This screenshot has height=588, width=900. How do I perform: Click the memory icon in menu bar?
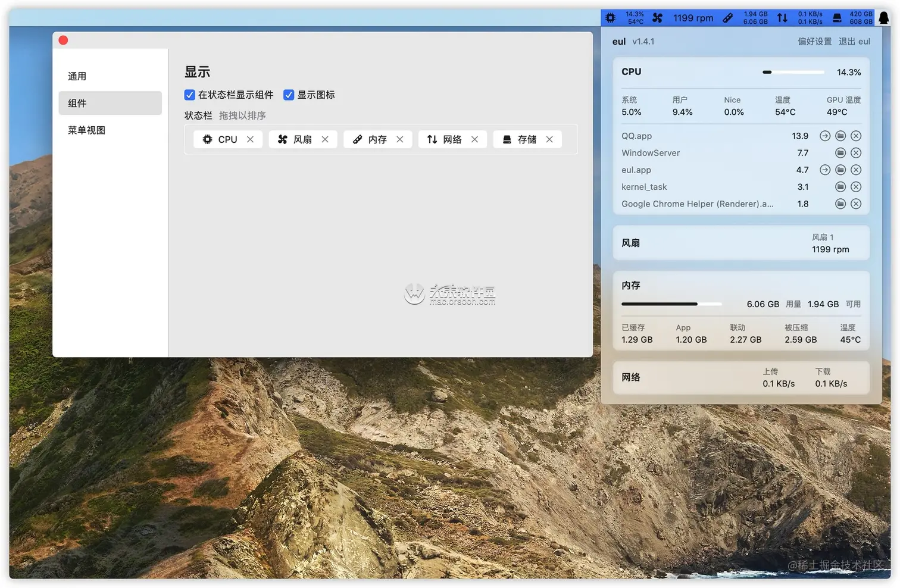[x=727, y=18]
